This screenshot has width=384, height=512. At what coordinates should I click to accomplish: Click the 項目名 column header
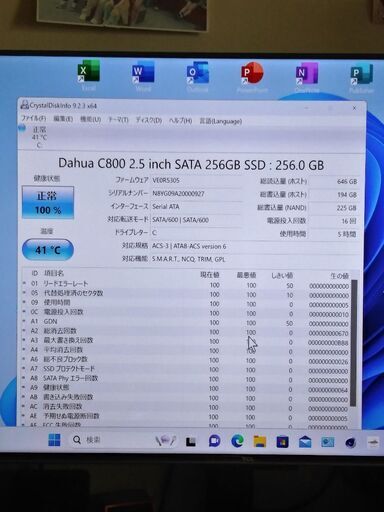(54, 273)
